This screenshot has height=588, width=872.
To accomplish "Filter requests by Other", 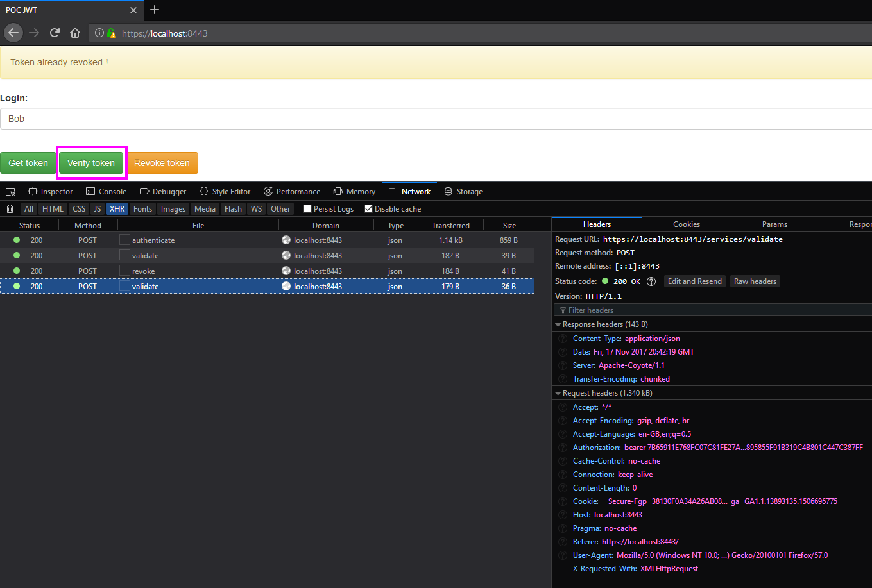I will click(280, 209).
